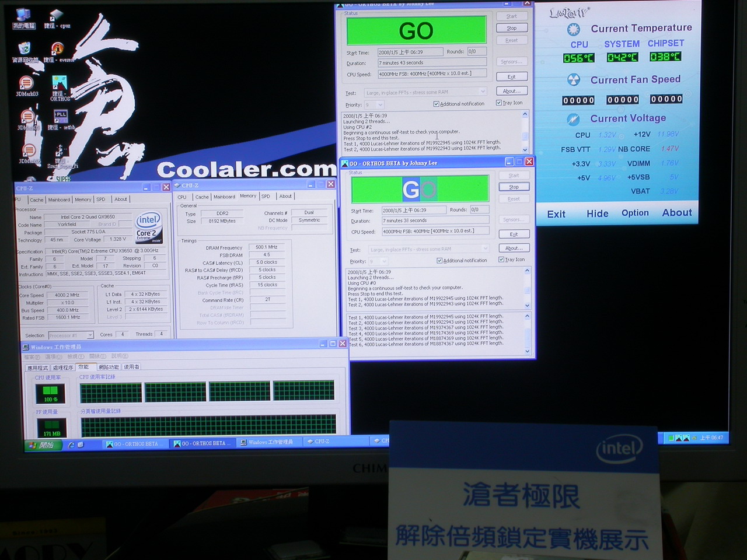Open About... in the 43-seconds ORTHOS window
Screen dimensions: 747x560
(512, 91)
